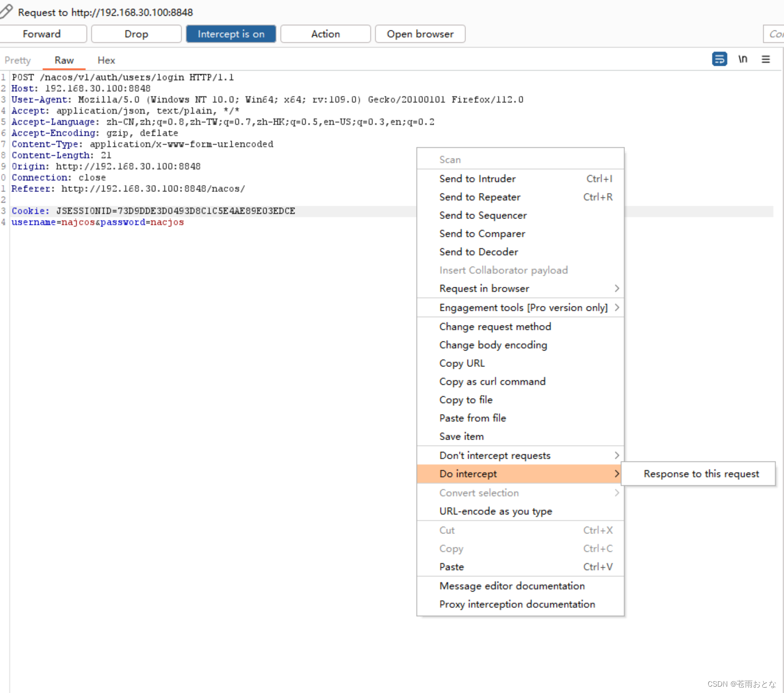Expand the highlighted Do intercept submenu
This screenshot has width=784, height=693.
click(x=521, y=474)
